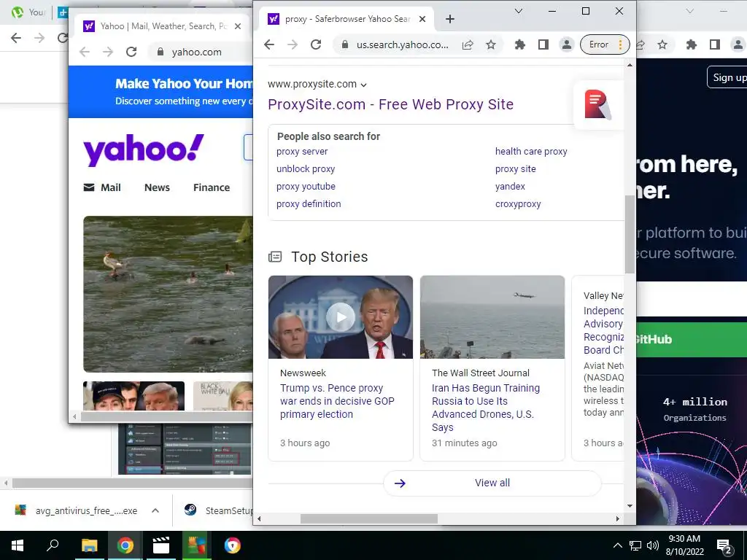The height and width of the screenshot is (560, 747).
Task: Click the us.search.yahoo.com address bar
Action: [402, 44]
